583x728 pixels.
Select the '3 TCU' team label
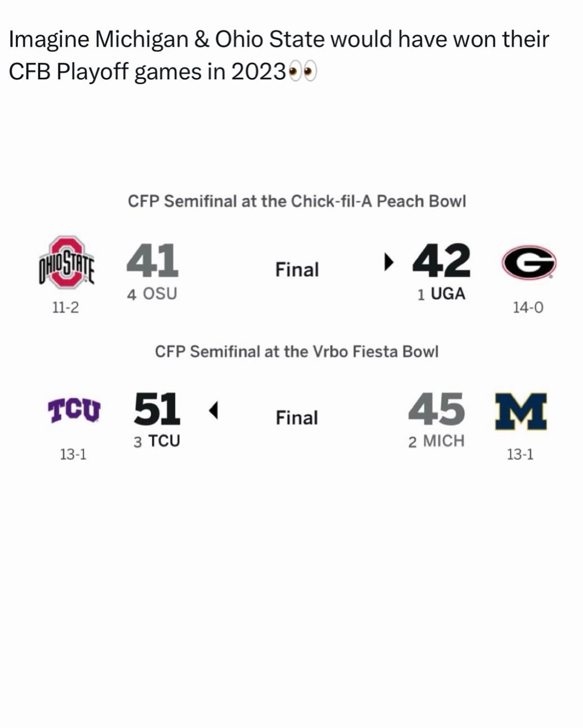pos(157,441)
